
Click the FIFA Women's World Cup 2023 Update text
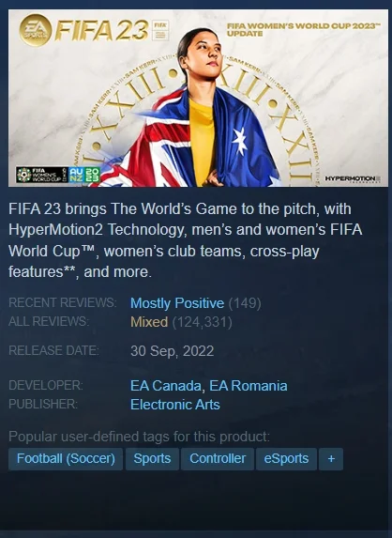click(x=304, y=29)
